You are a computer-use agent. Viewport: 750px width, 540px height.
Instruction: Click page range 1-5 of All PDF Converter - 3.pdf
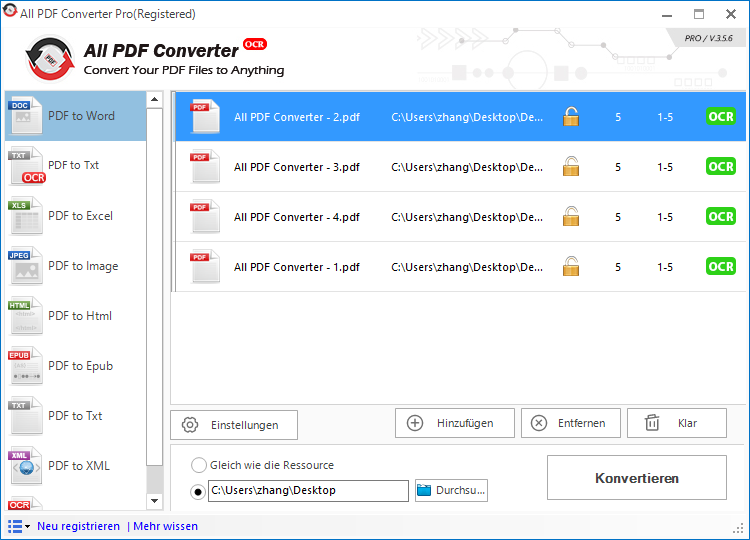(x=665, y=167)
